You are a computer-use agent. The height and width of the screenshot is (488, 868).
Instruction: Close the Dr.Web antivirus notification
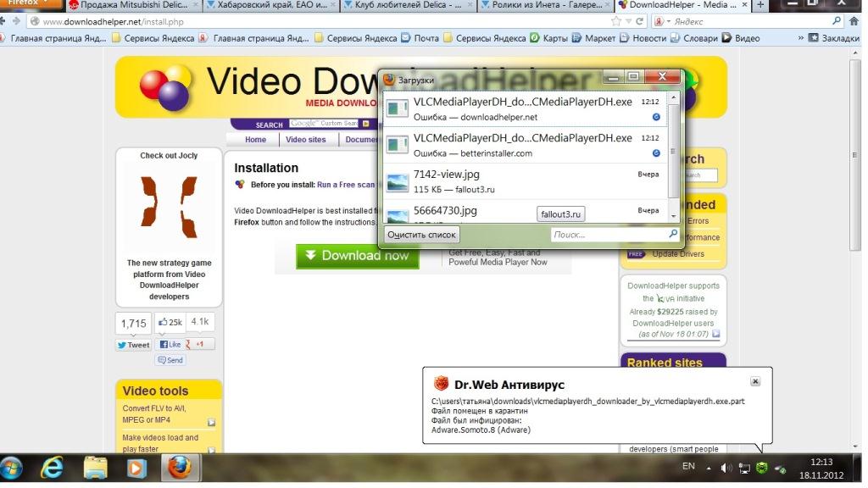click(755, 382)
